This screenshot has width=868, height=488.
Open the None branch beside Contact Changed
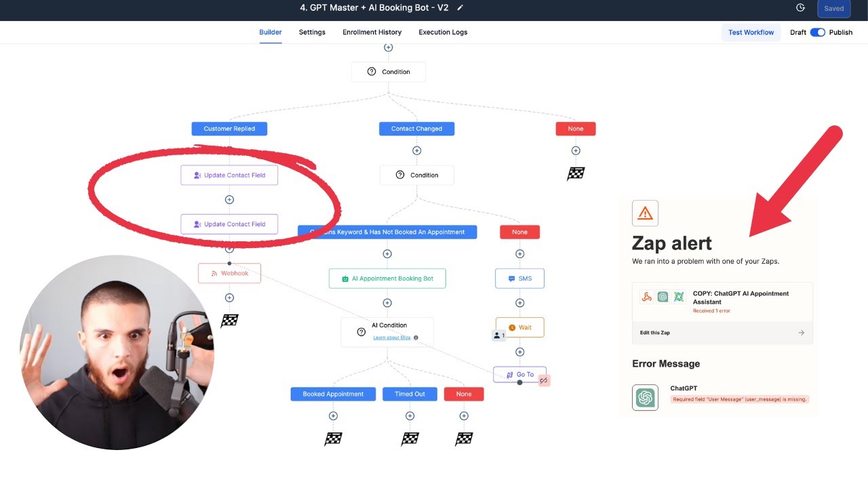(x=576, y=129)
